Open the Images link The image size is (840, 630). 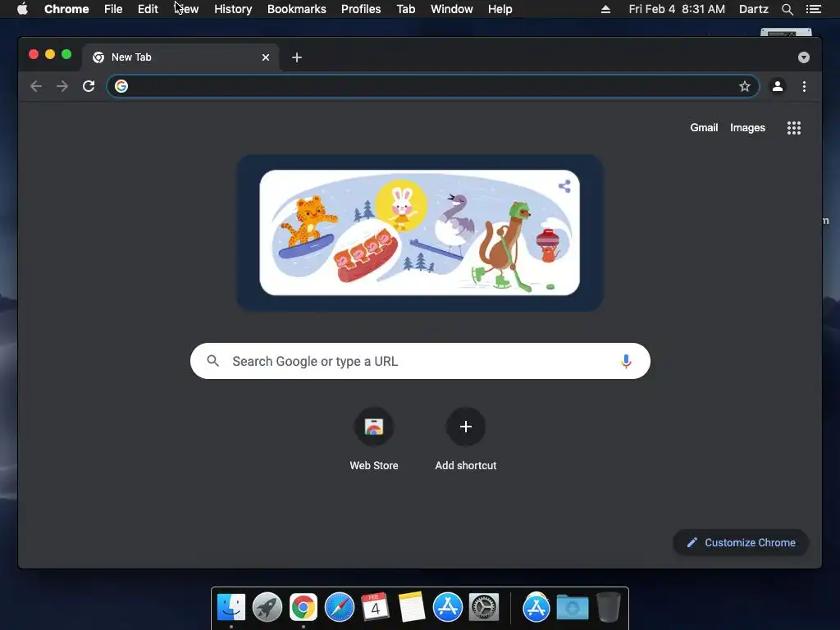[x=747, y=127]
